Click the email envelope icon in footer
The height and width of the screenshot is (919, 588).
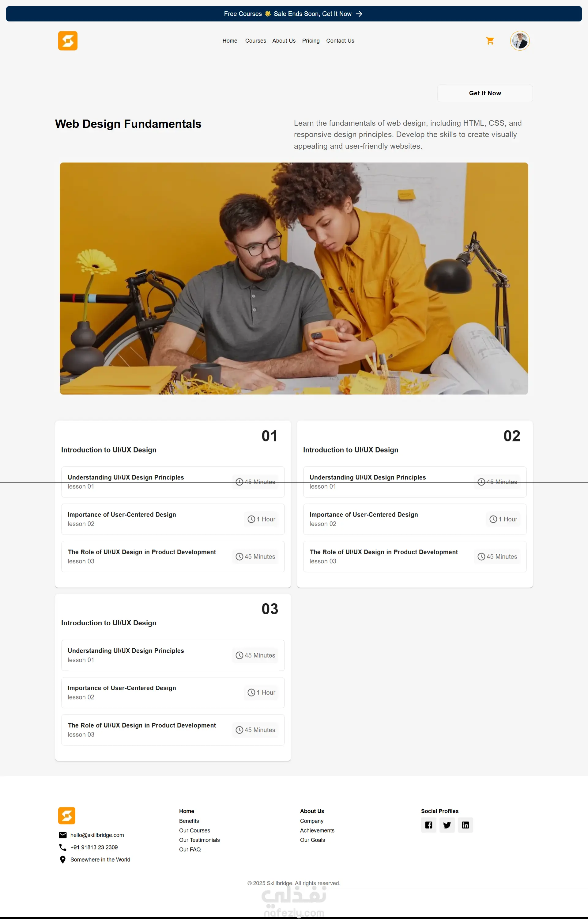point(62,835)
